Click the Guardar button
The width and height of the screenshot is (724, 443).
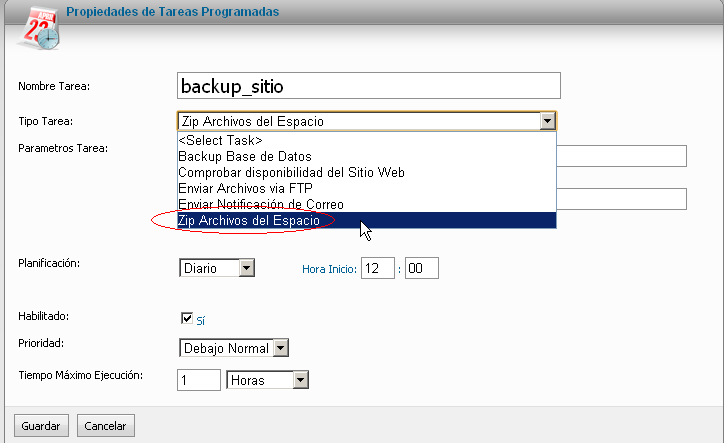tap(41, 425)
